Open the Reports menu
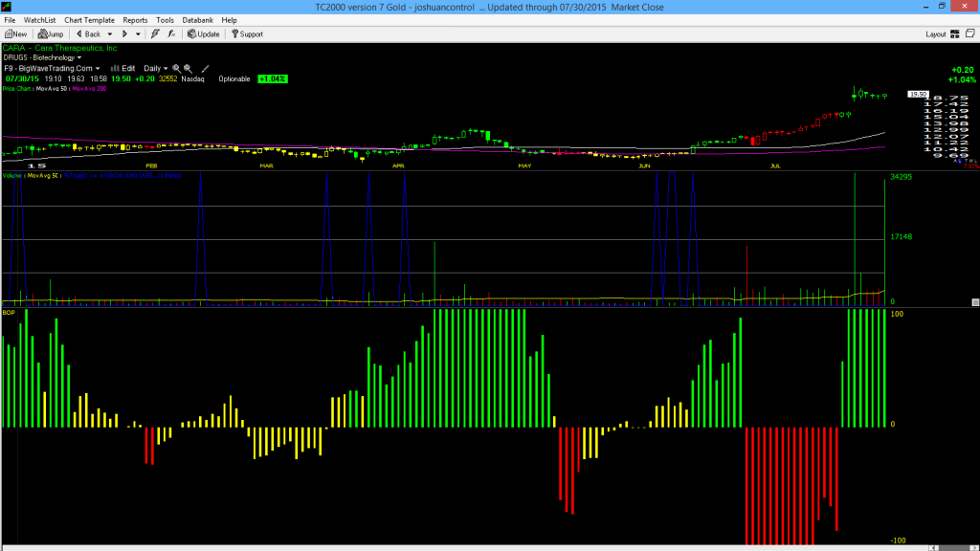Viewport: 980px width, 551px height. coord(135,20)
